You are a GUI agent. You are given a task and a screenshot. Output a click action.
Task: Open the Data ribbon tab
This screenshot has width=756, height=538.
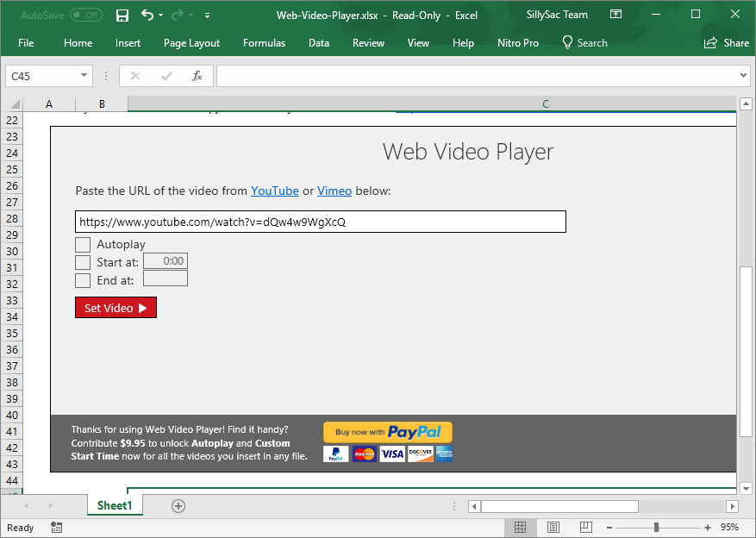click(319, 43)
